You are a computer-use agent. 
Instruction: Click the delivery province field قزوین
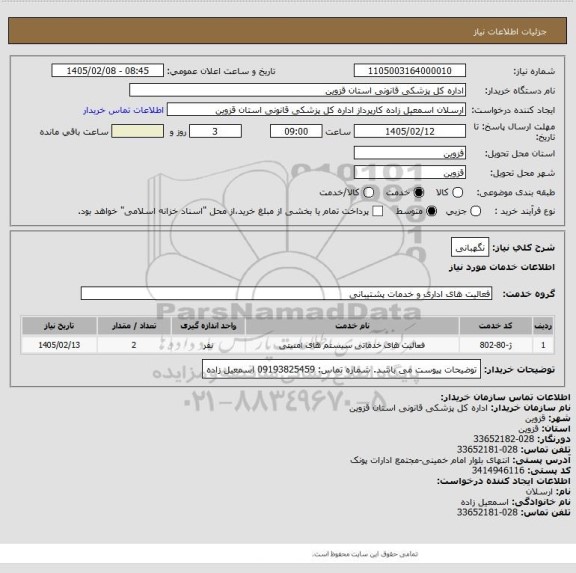pyautogui.click(x=410, y=153)
